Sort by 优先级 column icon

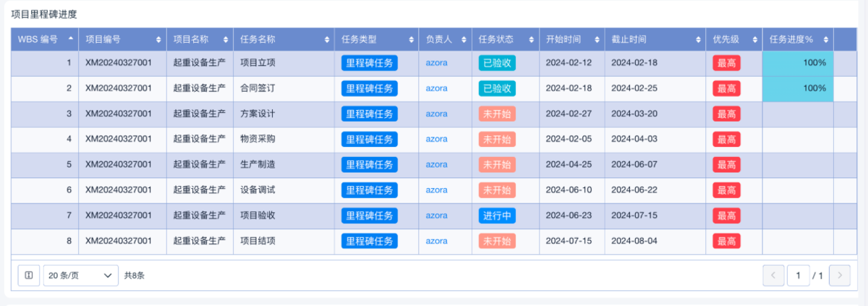click(x=754, y=39)
